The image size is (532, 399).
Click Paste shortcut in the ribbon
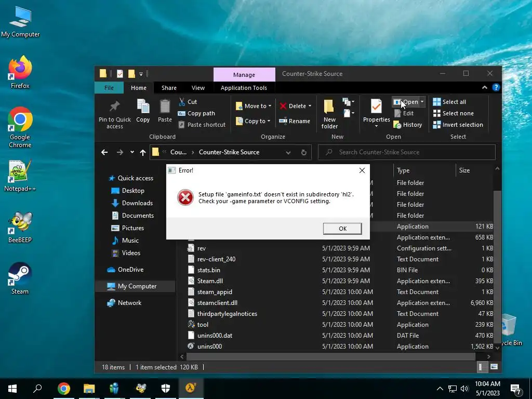(x=202, y=125)
